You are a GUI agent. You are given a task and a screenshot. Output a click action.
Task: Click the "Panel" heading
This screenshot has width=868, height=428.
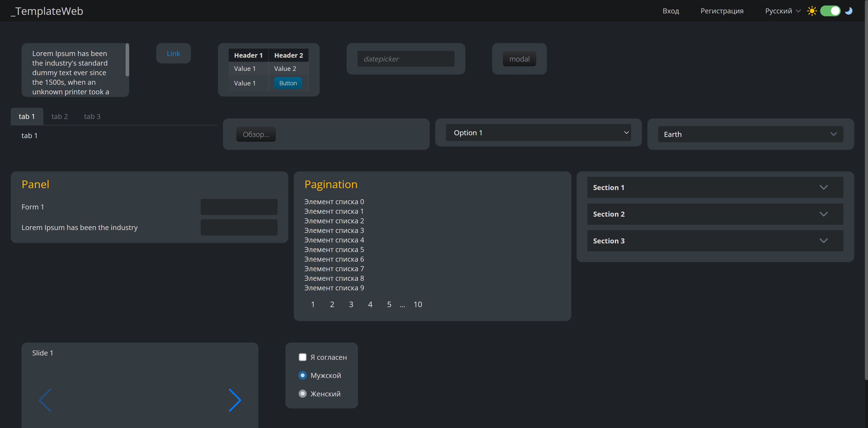pyautogui.click(x=35, y=184)
